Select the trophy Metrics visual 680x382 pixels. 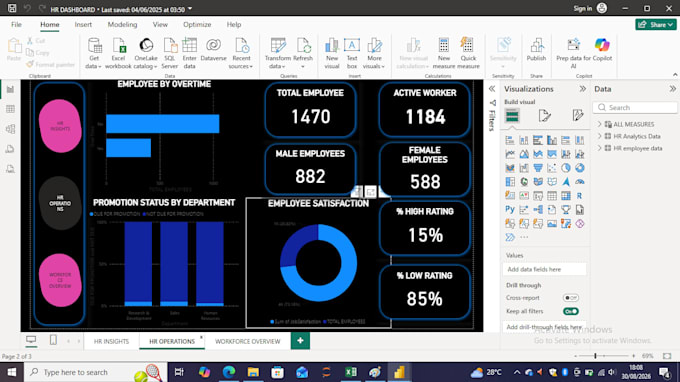566,210
